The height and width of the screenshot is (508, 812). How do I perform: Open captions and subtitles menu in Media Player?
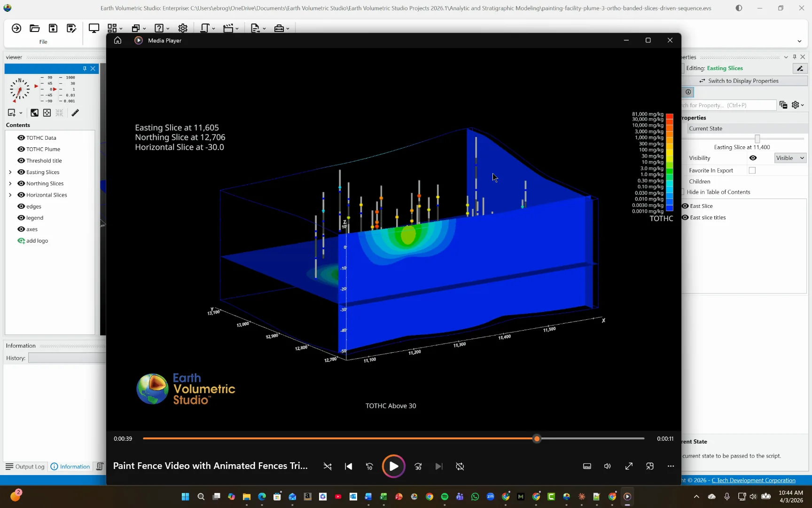pyautogui.click(x=587, y=466)
